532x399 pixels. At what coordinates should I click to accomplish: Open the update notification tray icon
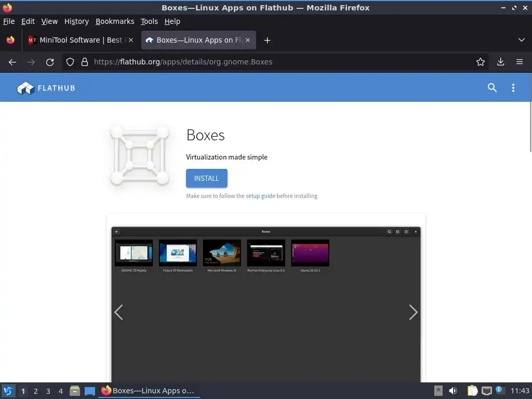[500, 390]
